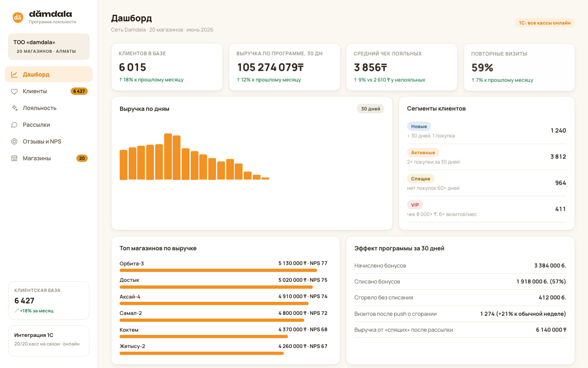
Task: Click the Новые segment tag
Action: pos(419,126)
